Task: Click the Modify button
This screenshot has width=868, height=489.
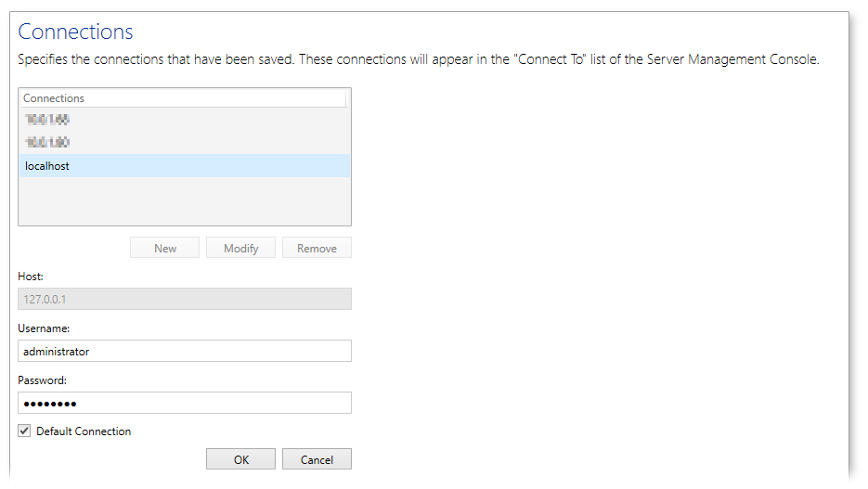Action: (x=240, y=248)
